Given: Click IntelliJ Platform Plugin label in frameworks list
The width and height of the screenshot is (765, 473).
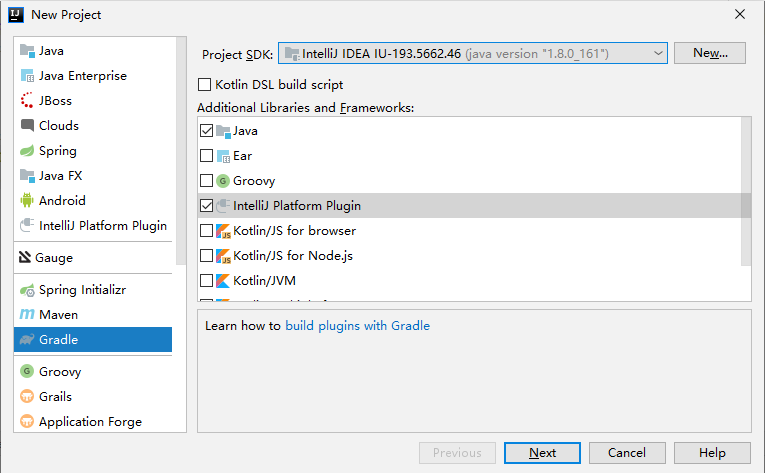Looking at the screenshot, I should [297, 206].
